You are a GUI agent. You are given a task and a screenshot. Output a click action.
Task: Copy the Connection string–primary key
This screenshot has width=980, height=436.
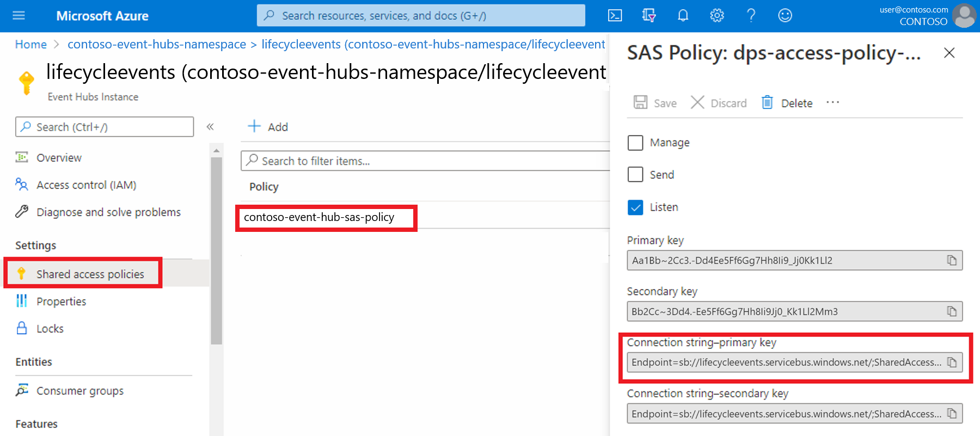coord(952,362)
